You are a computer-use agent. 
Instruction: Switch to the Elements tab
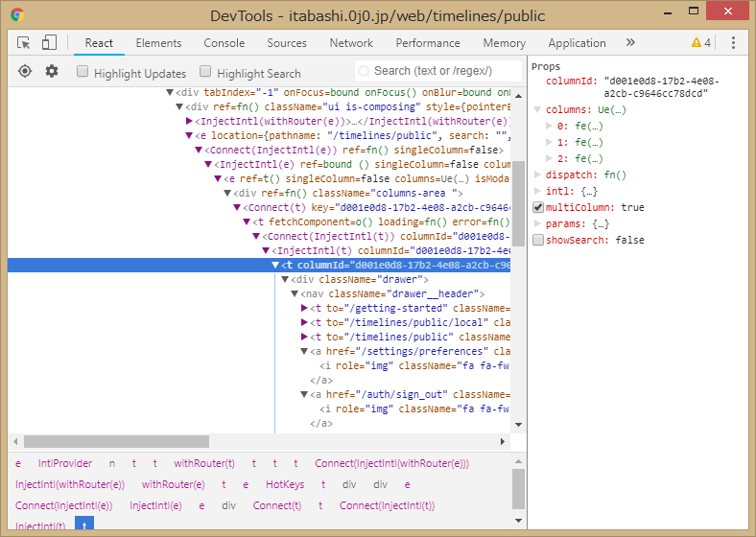click(158, 43)
